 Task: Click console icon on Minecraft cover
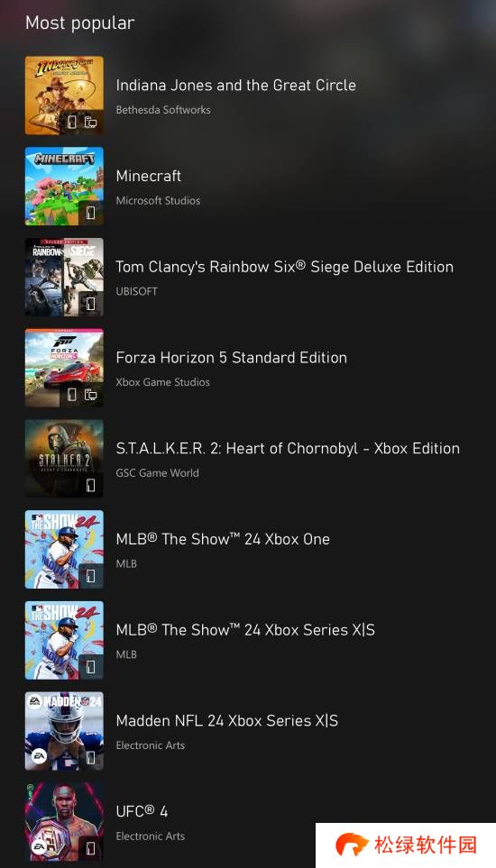coord(91,213)
